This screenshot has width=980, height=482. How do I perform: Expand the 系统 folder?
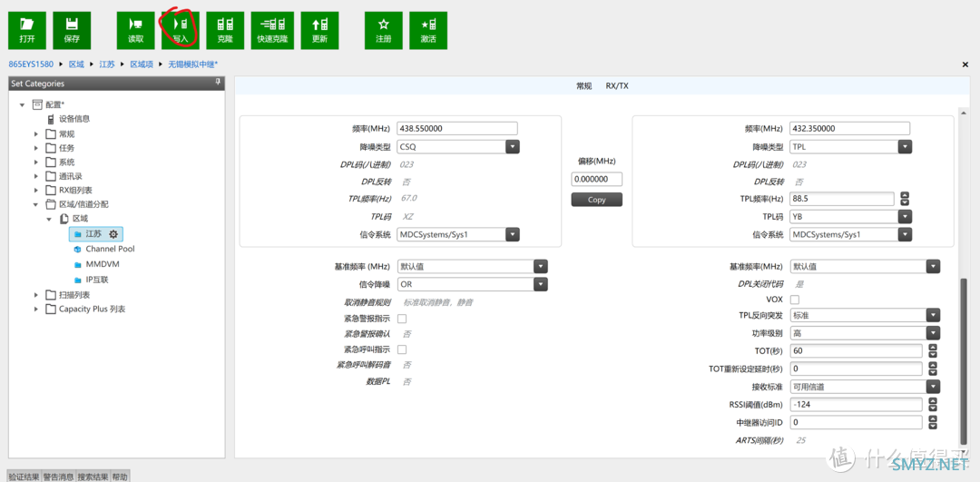36,162
